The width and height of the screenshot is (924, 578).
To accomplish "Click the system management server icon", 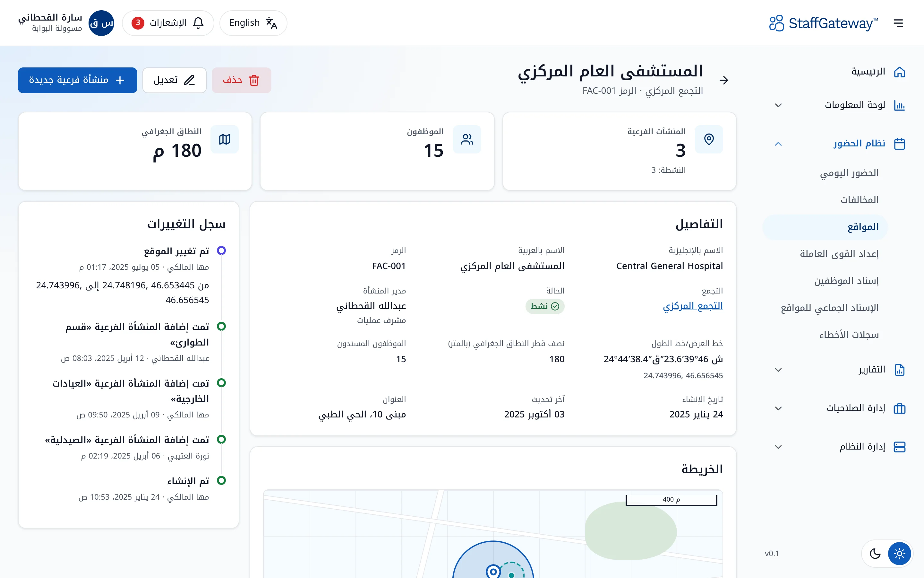I will [899, 447].
